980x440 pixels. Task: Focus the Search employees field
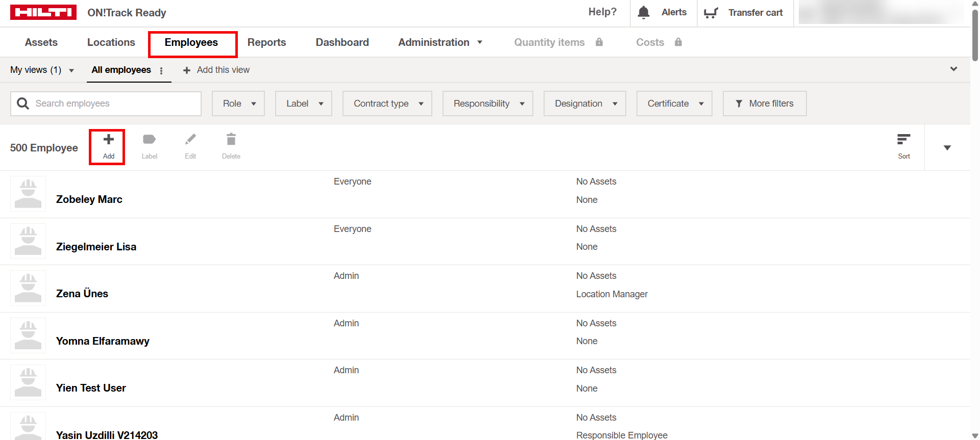point(112,103)
